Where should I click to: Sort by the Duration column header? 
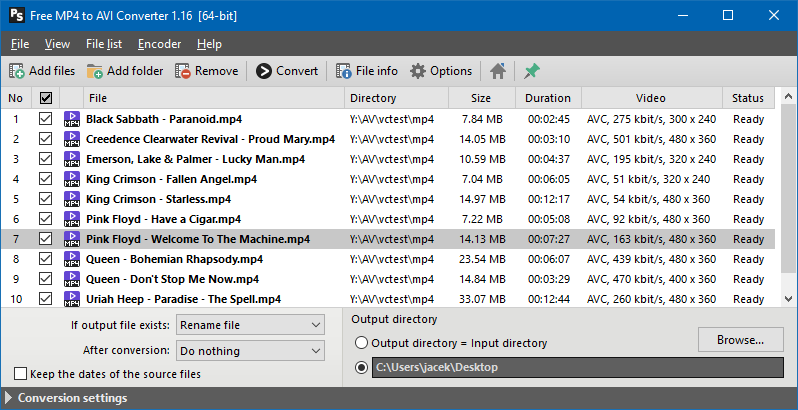(x=549, y=98)
